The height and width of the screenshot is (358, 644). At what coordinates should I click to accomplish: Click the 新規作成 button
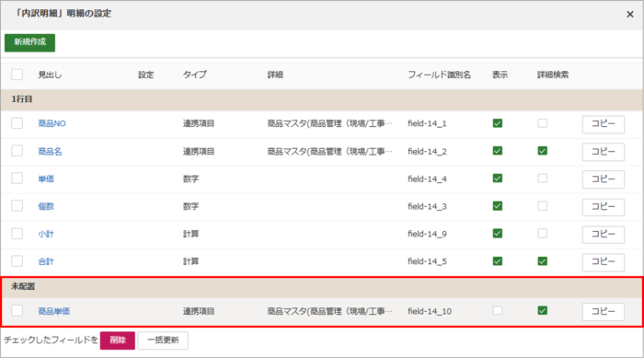(30, 42)
